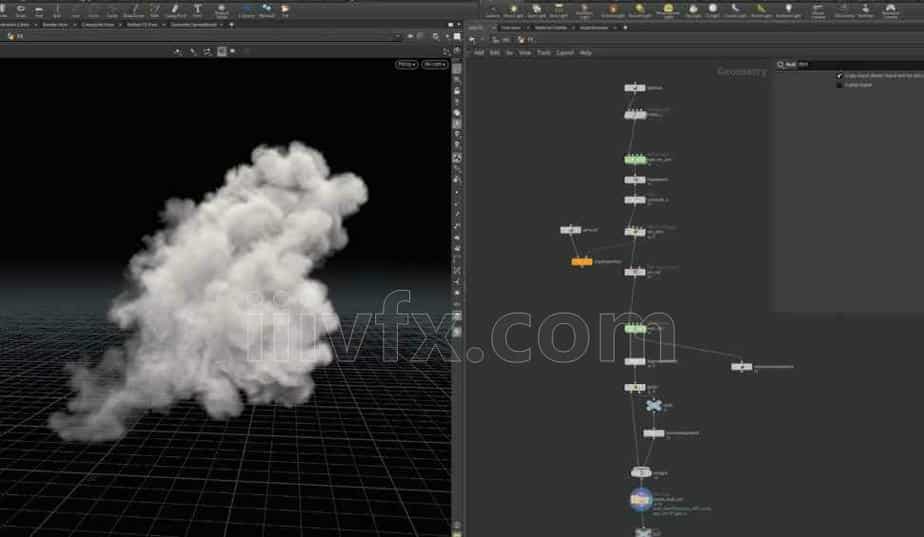Viewport: 924px width, 537px height.
Task: Add an Environment Light from shelf
Action: [x=668, y=11]
